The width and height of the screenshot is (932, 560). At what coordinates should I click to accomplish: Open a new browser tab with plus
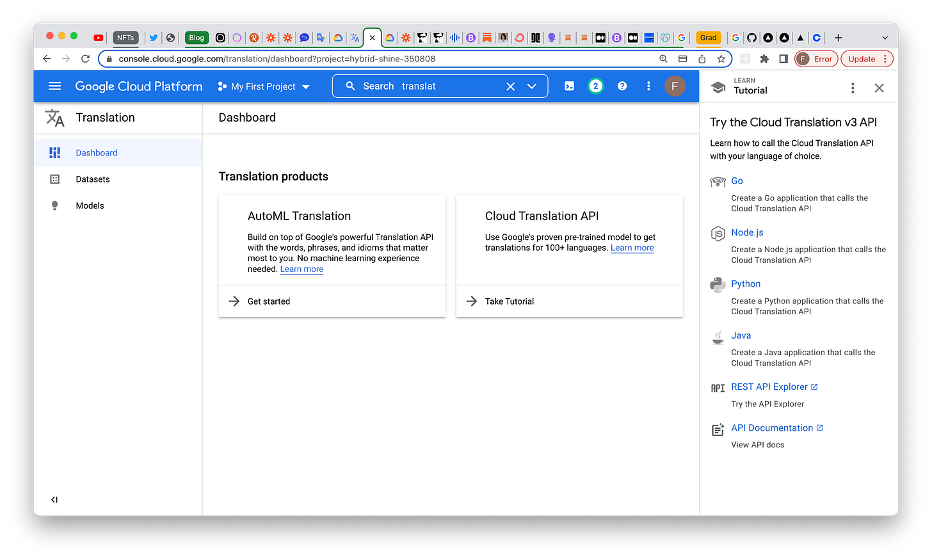coord(838,38)
